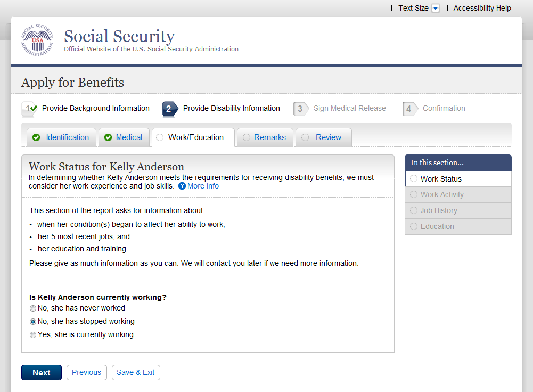533x392 pixels.
Task: Click the step 2 blue number badge
Action: (169, 109)
